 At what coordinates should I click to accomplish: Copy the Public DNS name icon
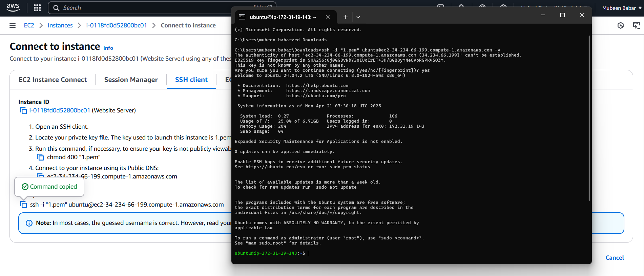point(40,176)
